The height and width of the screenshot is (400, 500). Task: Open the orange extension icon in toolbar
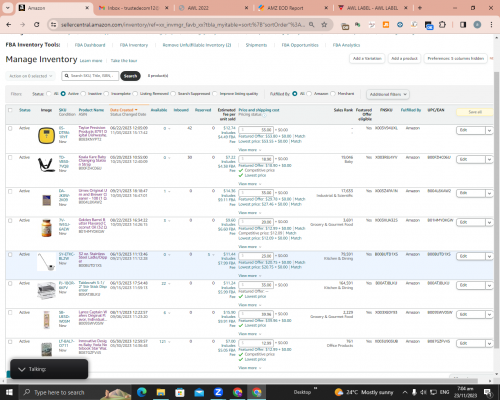click(x=386, y=25)
